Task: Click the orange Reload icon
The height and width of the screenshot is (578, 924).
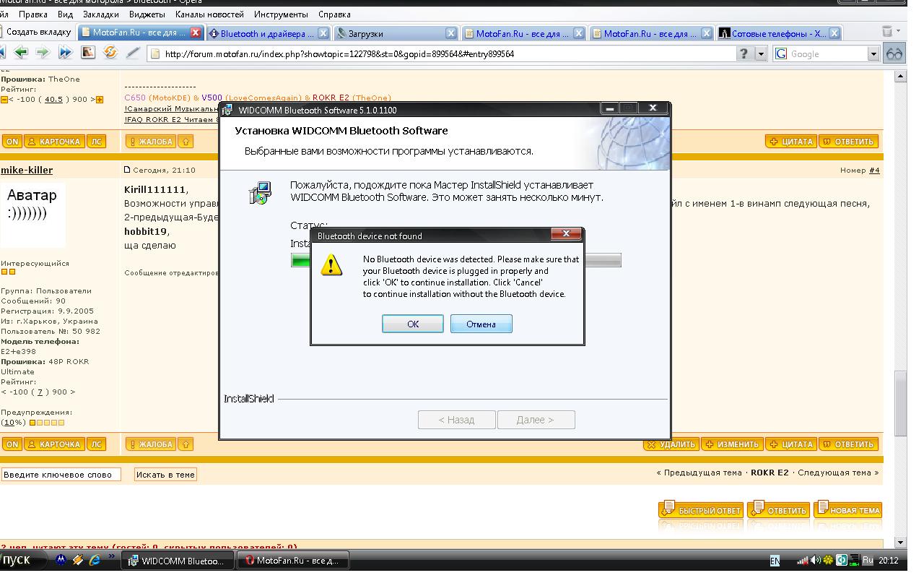Action: 110,53
